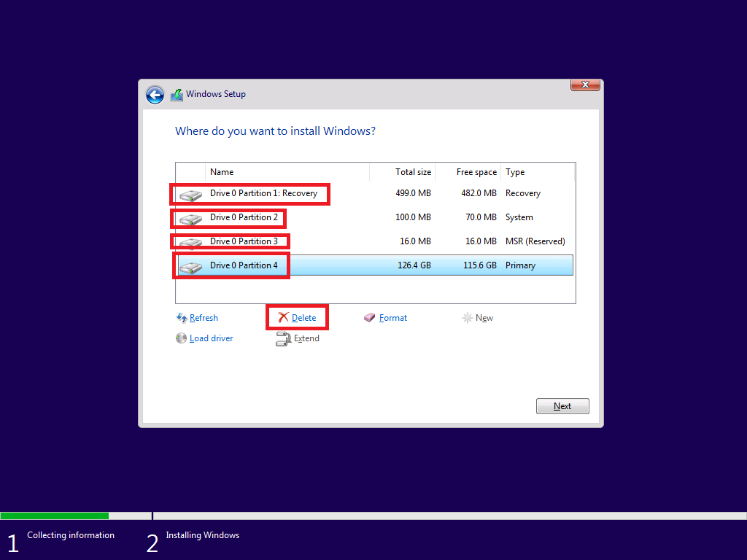
Task: Click the 115.6 GB free space cell
Action: click(x=480, y=265)
